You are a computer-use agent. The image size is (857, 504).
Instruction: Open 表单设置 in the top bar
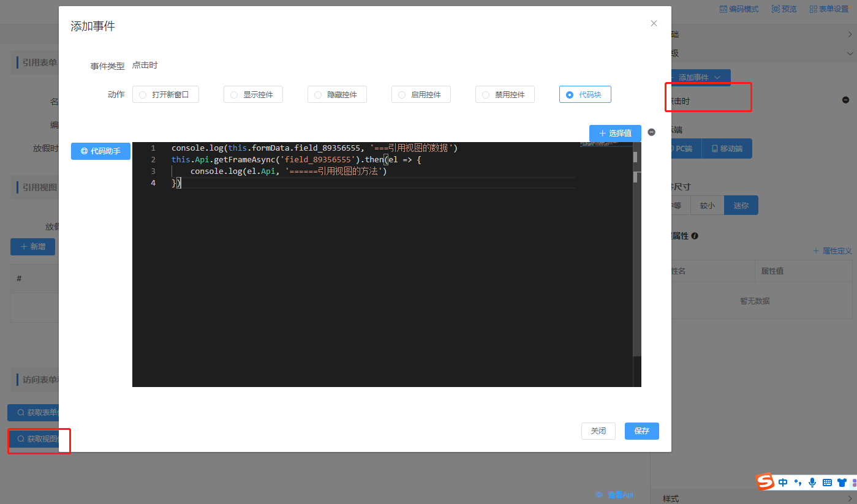tap(828, 9)
